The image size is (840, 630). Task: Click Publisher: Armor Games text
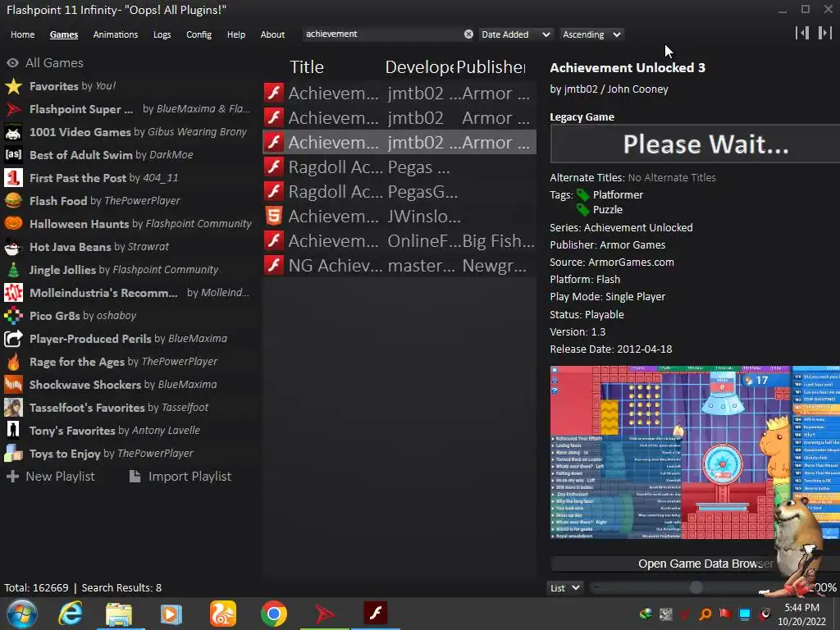[x=608, y=244]
